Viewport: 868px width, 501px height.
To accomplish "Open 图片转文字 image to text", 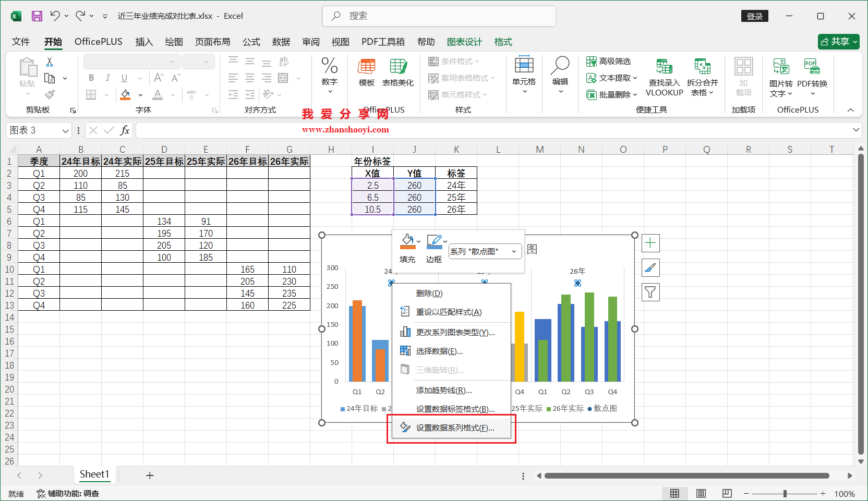I will click(781, 77).
